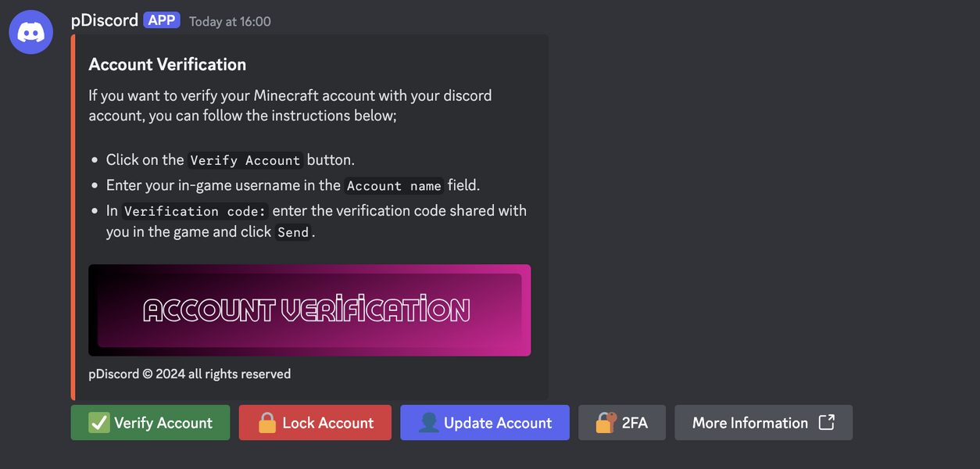Click the 'Verification code:' inline code text
980x469 pixels.
pos(195,211)
